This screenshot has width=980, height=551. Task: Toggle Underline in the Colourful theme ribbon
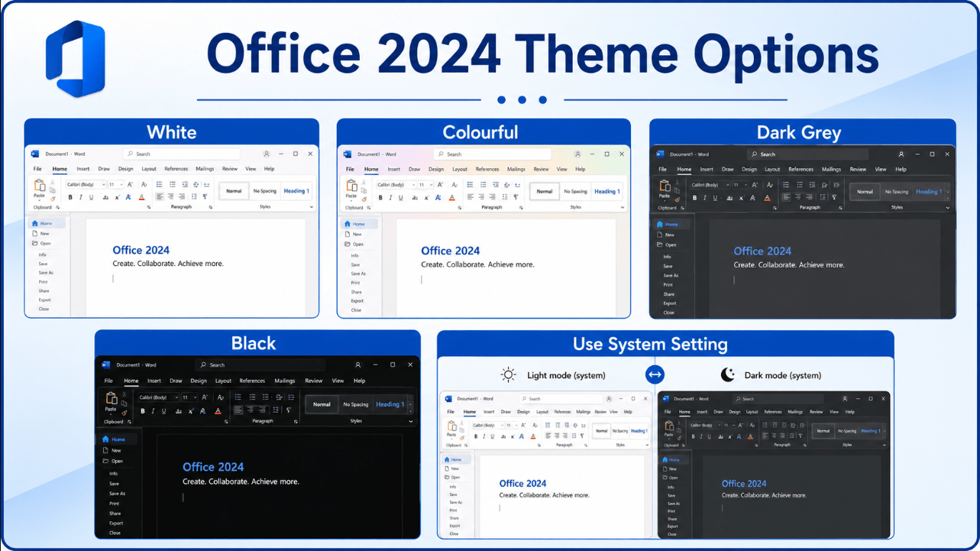click(401, 198)
